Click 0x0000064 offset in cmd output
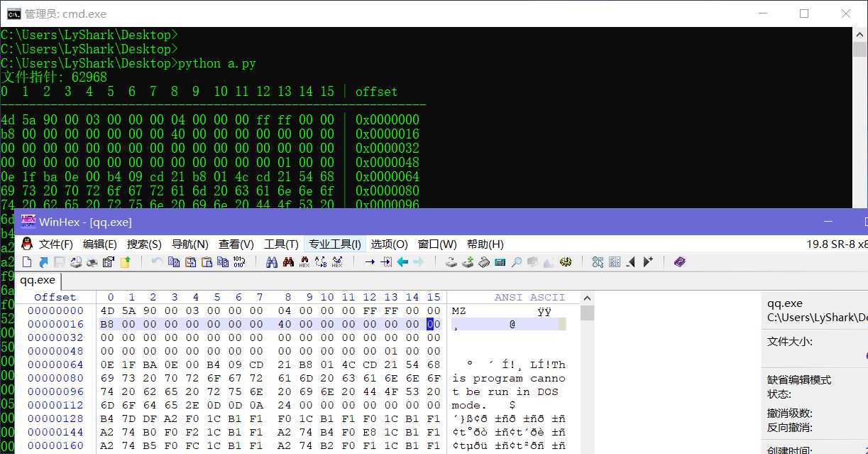 [388, 176]
